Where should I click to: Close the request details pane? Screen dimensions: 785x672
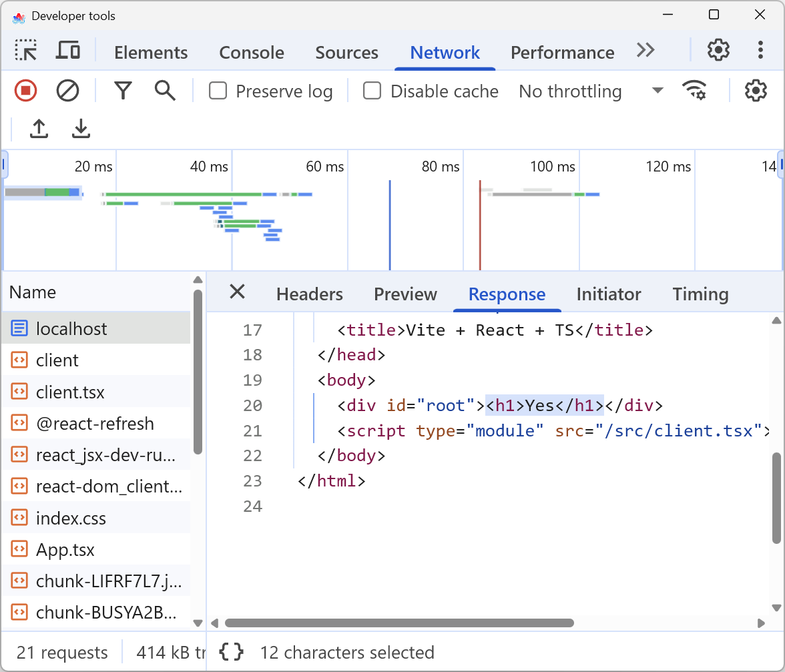tap(238, 292)
